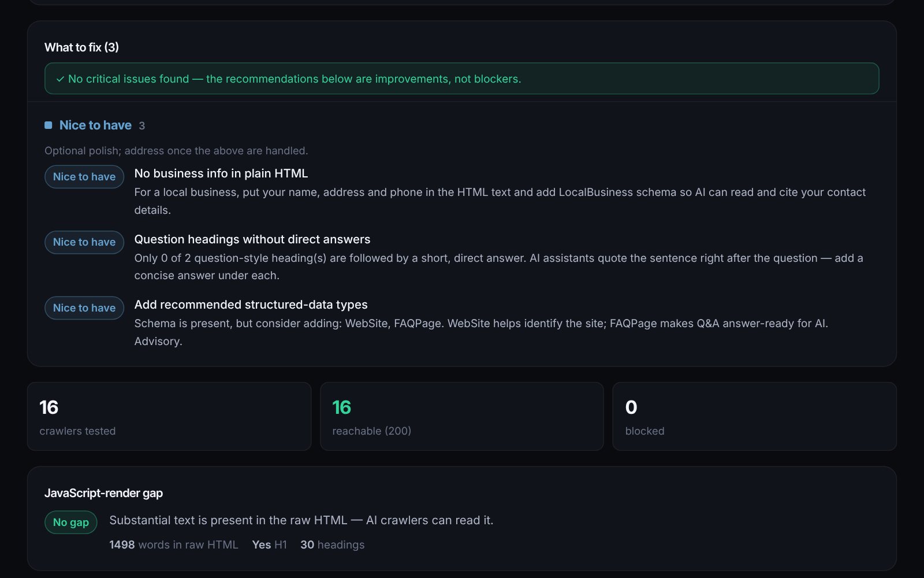
Task: Click the count 3 beside Nice to have
Action: (141, 126)
